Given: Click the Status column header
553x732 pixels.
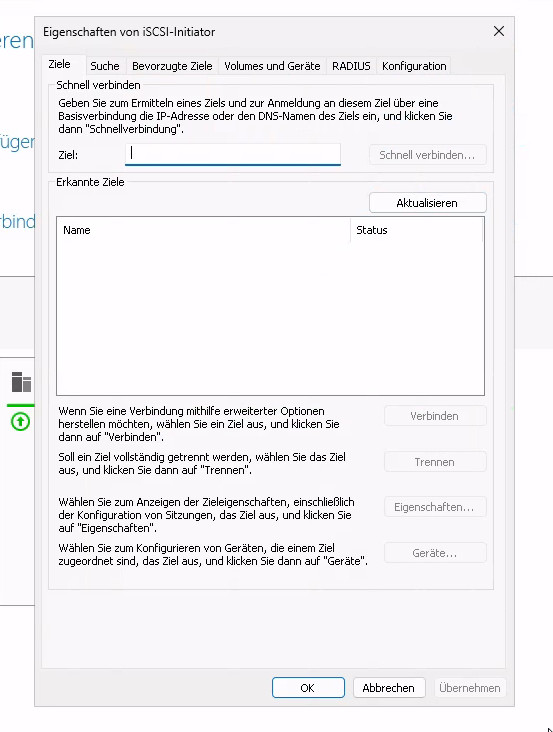Looking at the screenshot, I should pyautogui.click(x=416, y=230).
